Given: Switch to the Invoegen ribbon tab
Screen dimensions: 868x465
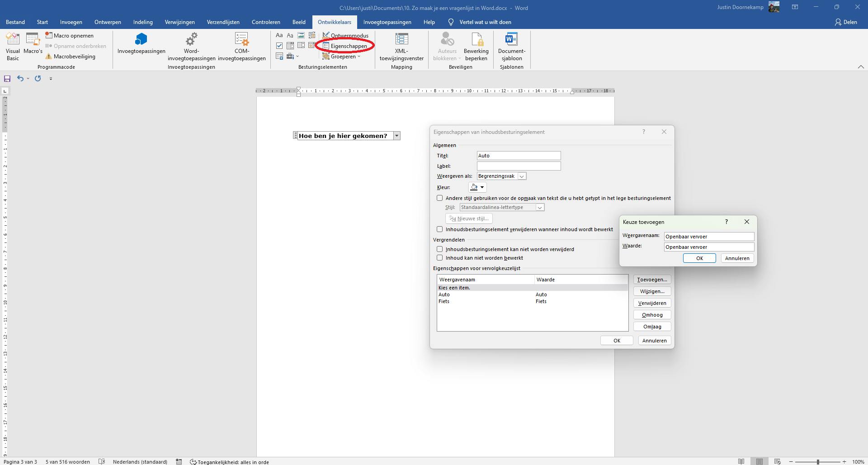Looking at the screenshot, I should coord(71,22).
